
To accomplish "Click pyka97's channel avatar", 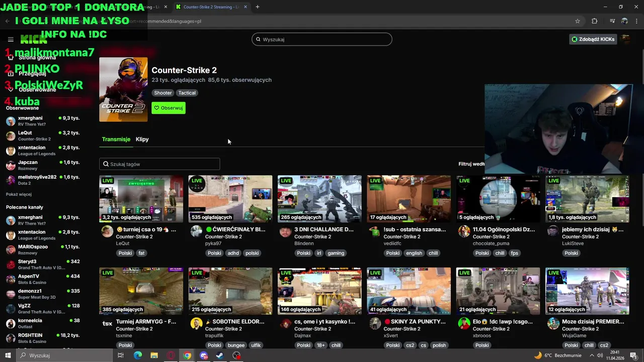I will [196, 231].
